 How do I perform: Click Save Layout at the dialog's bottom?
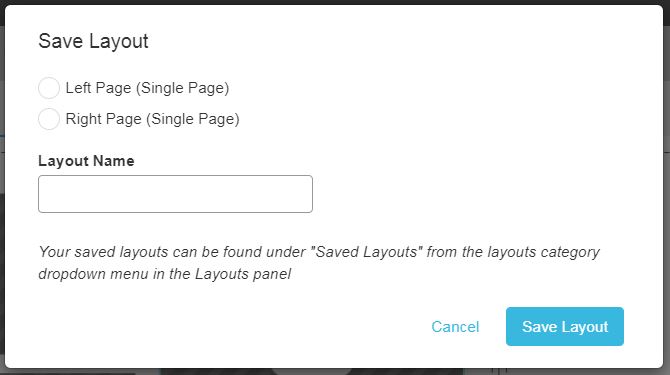[564, 326]
